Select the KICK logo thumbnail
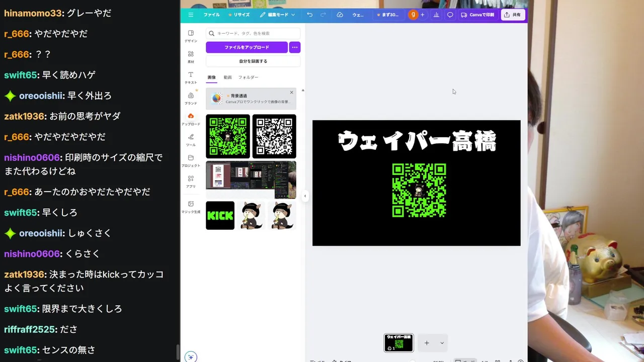644x362 pixels. tap(220, 215)
